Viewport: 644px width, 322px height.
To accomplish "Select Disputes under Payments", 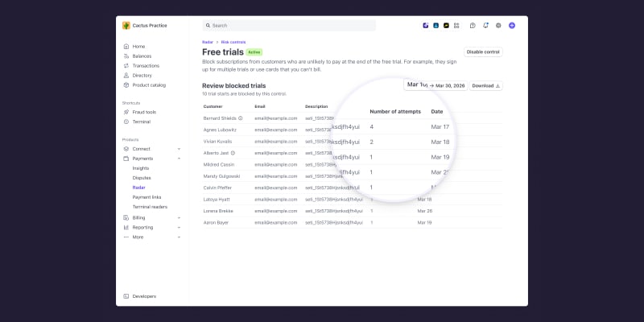I will click(142, 178).
